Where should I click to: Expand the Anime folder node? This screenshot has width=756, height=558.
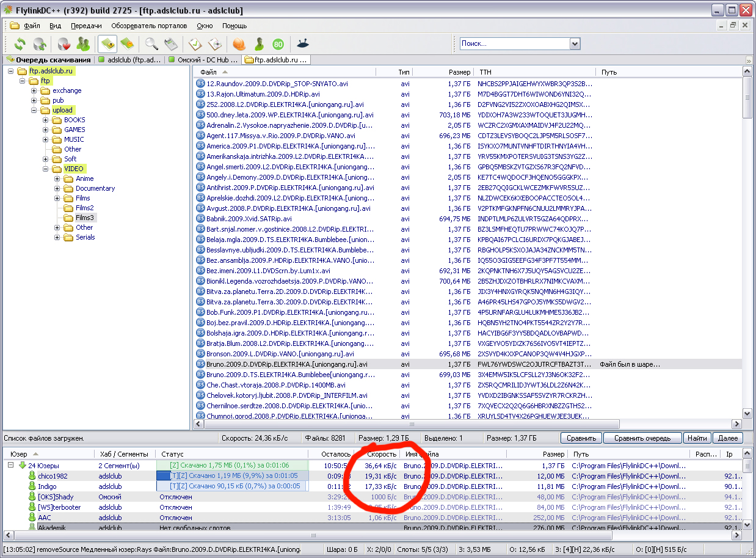click(57, 178)
